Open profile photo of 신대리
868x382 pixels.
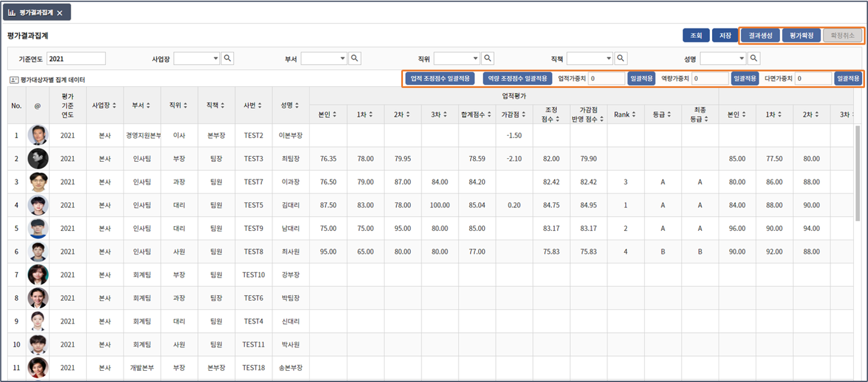[x=38, y=321]
